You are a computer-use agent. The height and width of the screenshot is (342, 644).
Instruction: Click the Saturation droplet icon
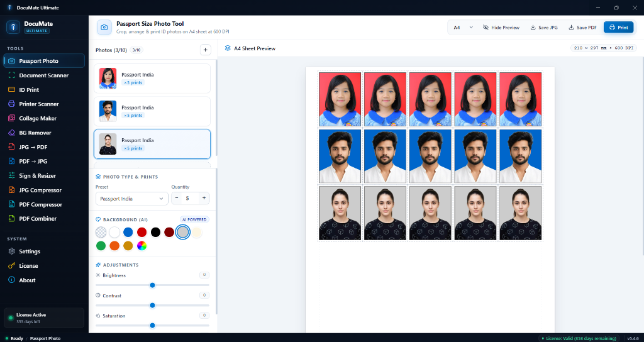(98, 316)
